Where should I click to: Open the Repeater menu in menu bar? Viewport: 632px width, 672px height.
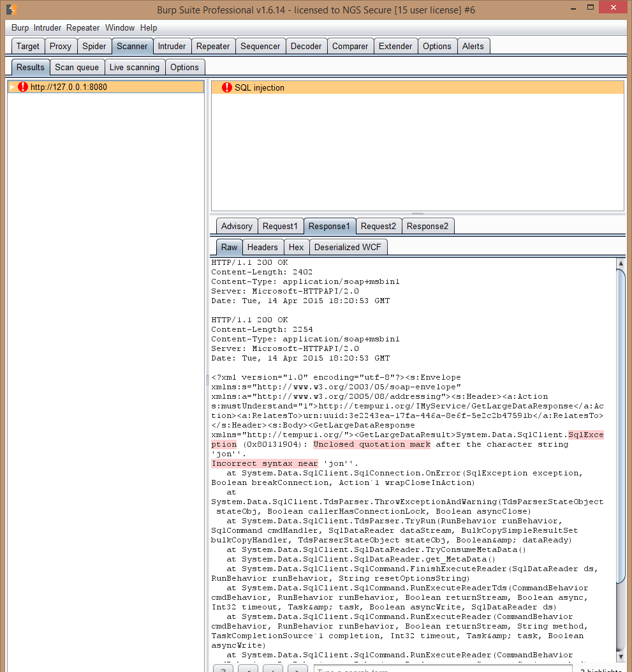pyautogui.click(x=83, y=28)
